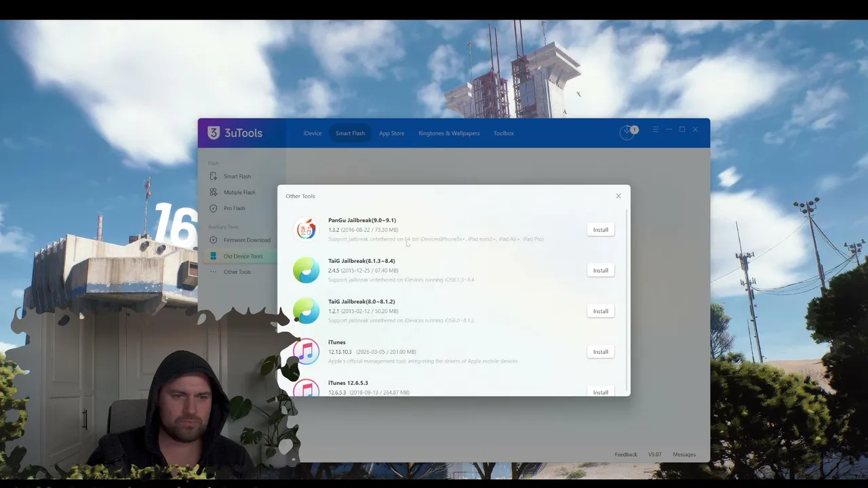Screen dimensions: 868x488
Task: Click the PanGu Jailbreak app icon
Action: point(306,229)
